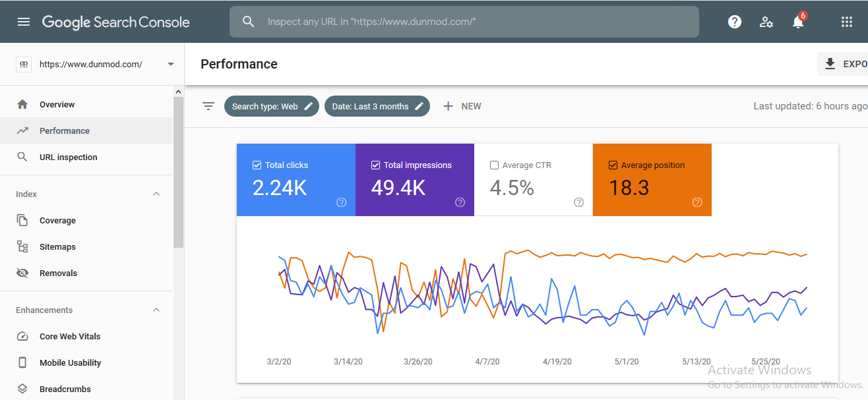Screen dimensions: 868x400
Task: Click the Performance trend icon
Action: pyautogui.click(x=22, y=130)
